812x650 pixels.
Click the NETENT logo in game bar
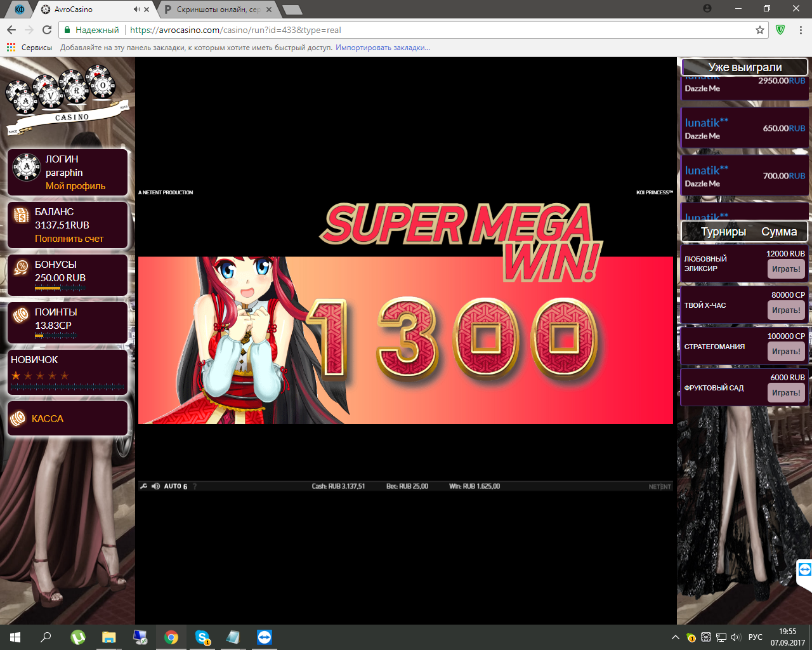pos(660,487)
